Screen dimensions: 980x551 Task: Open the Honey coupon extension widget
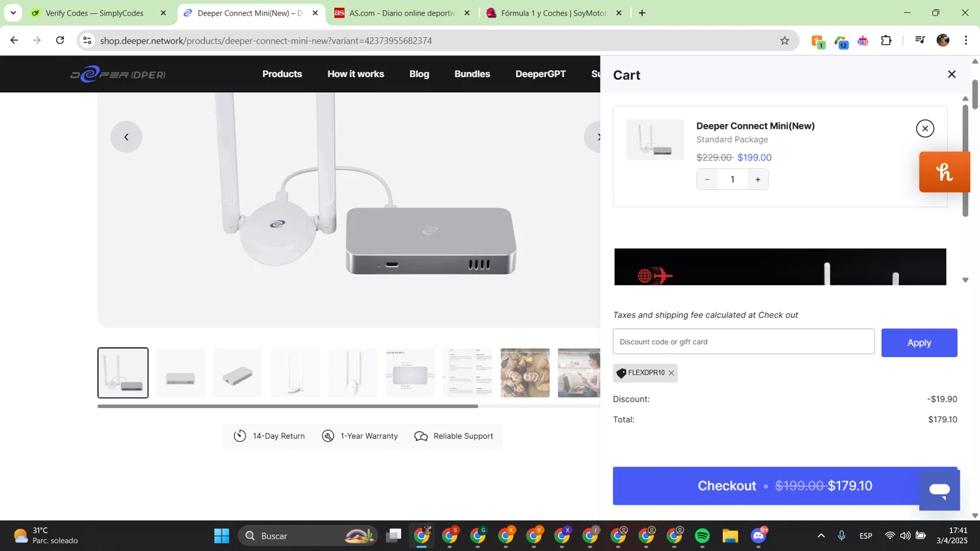944,172
